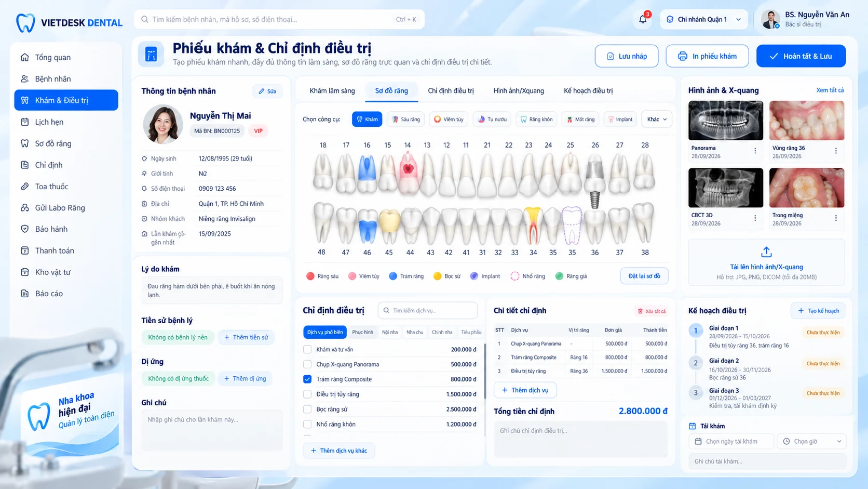Screen dimensions: 868x489
Task: Click the Lịch hẹn calendar icon
Action: point(24,122)
